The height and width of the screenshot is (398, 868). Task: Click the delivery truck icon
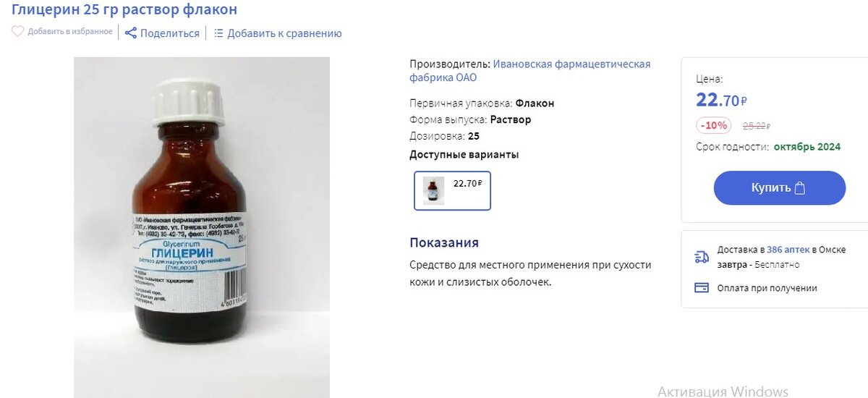point(701,257)
